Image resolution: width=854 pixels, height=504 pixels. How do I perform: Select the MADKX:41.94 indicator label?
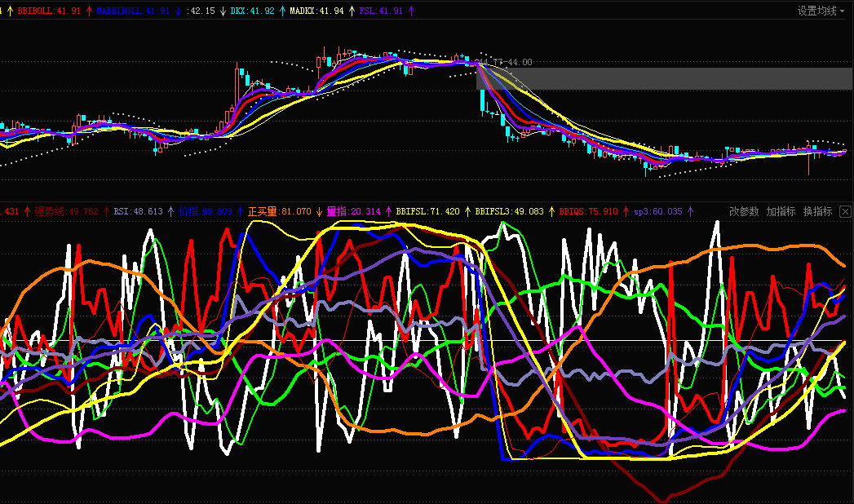[316, 11]
